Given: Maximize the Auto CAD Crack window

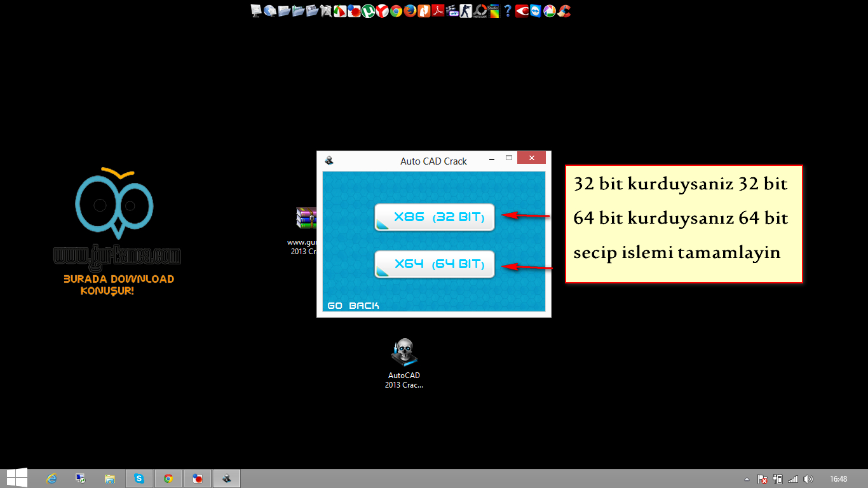Looking at the screenshot, I should pyautogui.click(x=508, y=158).
